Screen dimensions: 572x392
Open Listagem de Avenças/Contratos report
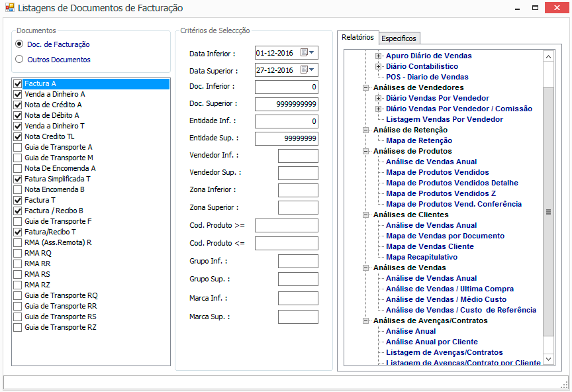pyautogui.click(x=444, y=352)
